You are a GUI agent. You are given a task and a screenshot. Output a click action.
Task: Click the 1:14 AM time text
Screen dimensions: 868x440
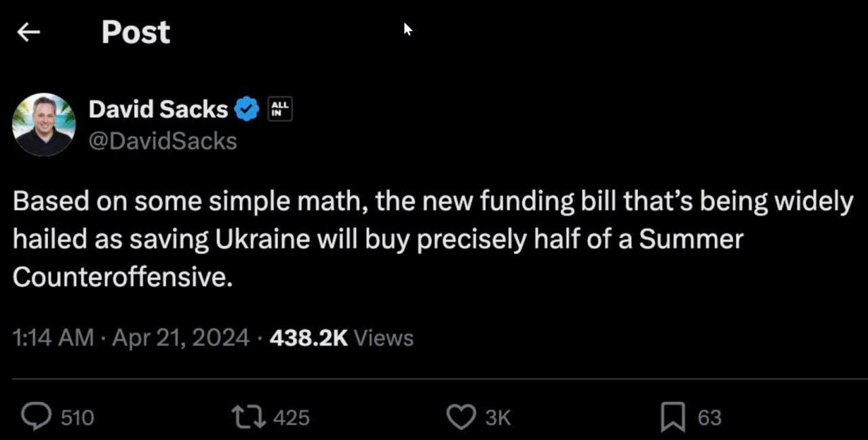(53, 338)
